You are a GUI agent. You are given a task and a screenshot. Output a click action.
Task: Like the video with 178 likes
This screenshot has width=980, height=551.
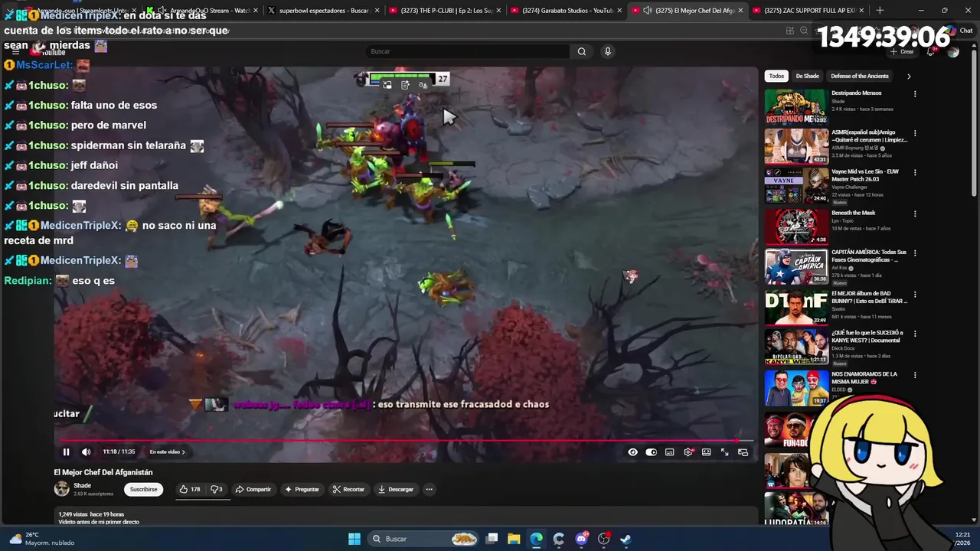tap(190, 489)
